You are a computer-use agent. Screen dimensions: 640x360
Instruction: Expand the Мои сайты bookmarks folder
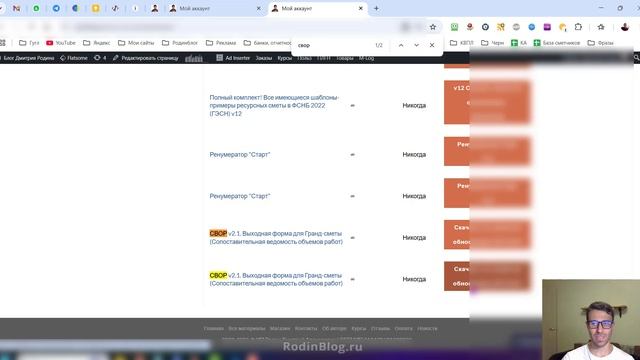tap(136, 43)
